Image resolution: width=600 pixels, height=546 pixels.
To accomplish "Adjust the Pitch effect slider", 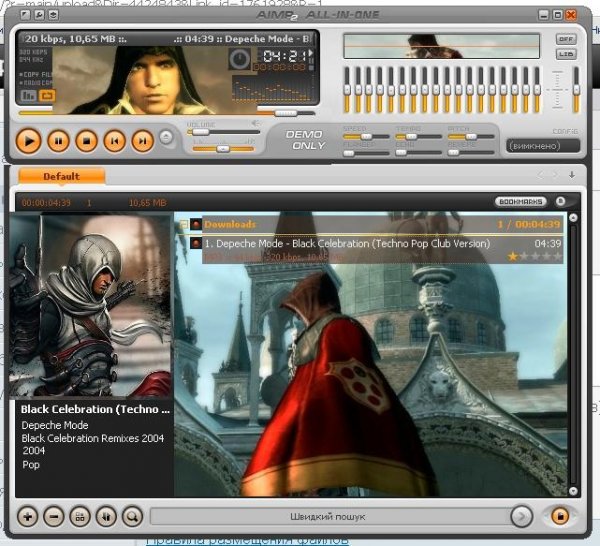I will pos(471,137).
